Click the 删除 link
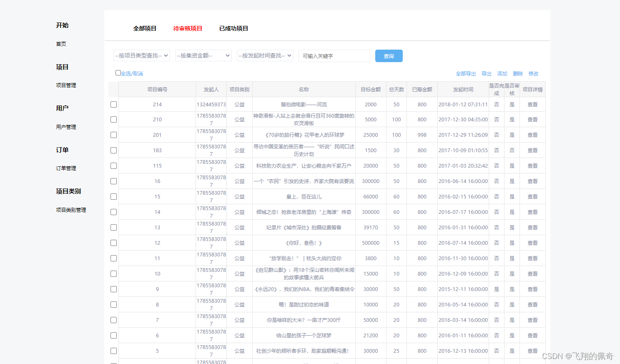The width and height of the screenshot is (620, 364). [x=518, y=73]
